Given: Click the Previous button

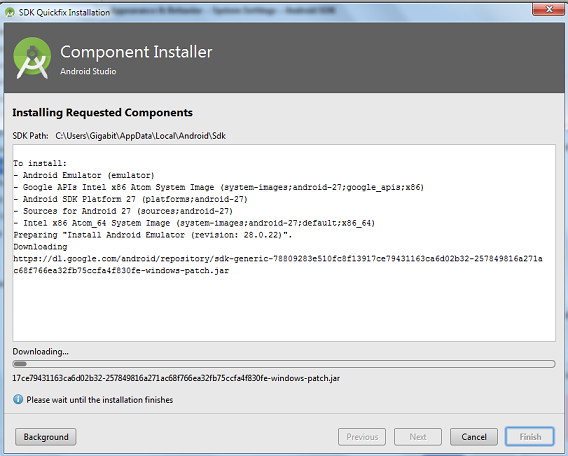Looking at the screenshot, I should pyautogui.click(x=362, y=437).
